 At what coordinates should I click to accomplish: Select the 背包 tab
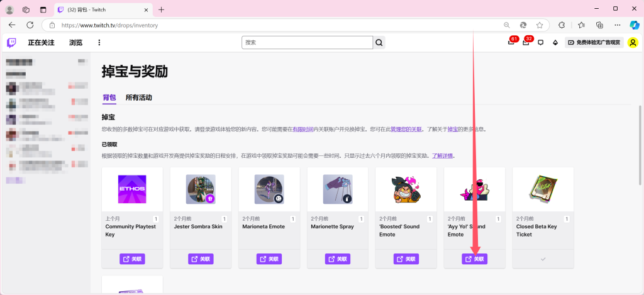[x=109, y=97]
